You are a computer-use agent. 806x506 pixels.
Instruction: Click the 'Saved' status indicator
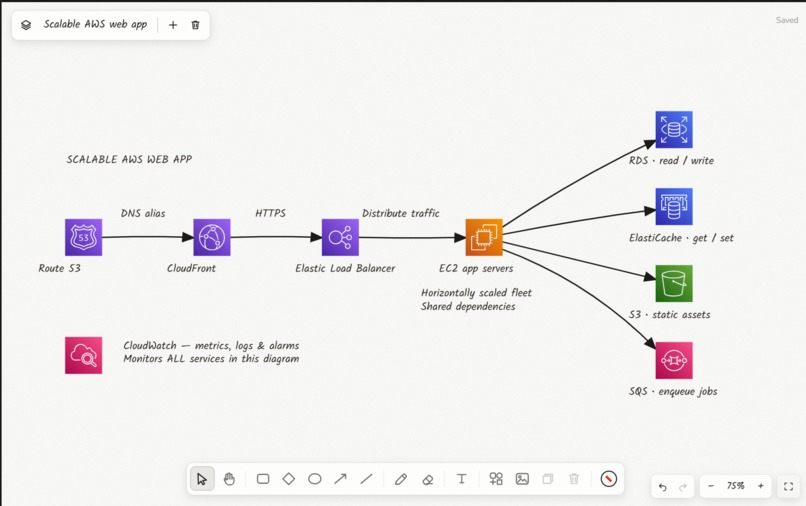click(786, 20)
